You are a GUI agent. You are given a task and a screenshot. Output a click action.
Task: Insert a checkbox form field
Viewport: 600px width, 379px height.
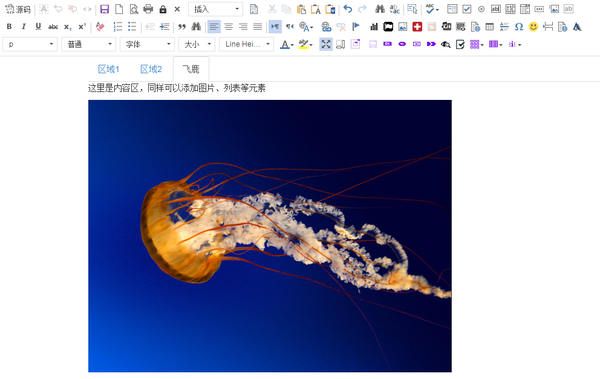coord(466,9)
